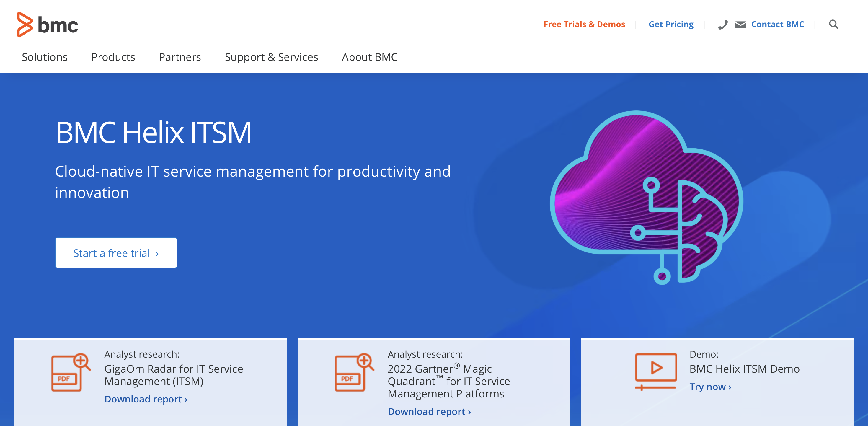The height and width of the screenshot is (427, 868).
Task: Click the 2022 Gartner Magic Quadrant title
Action: click(449, 381)
